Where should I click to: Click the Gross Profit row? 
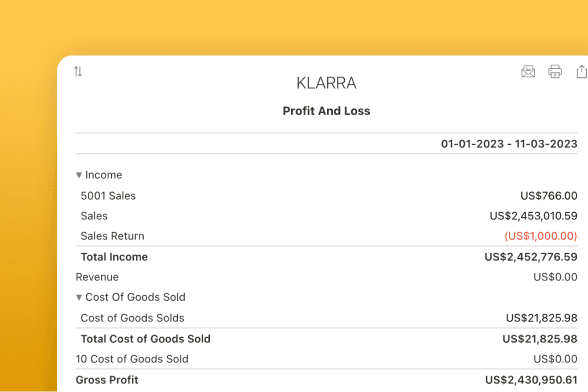pos(326,380)
